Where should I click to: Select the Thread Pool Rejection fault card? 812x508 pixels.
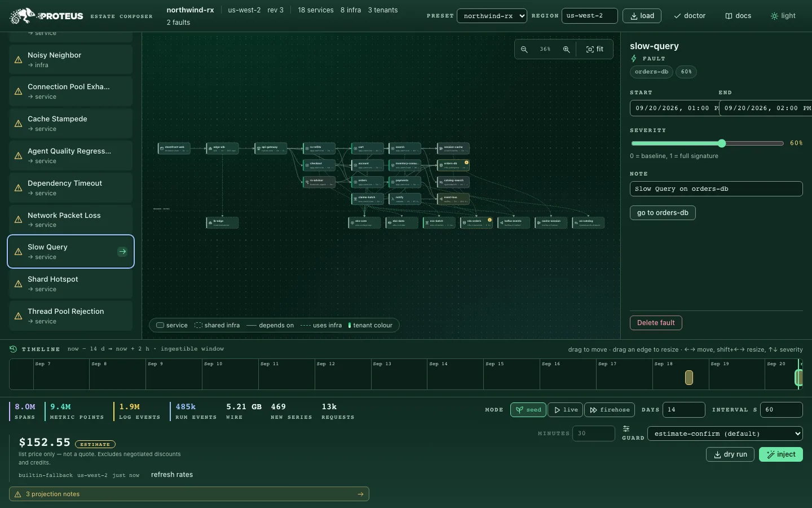70,316
